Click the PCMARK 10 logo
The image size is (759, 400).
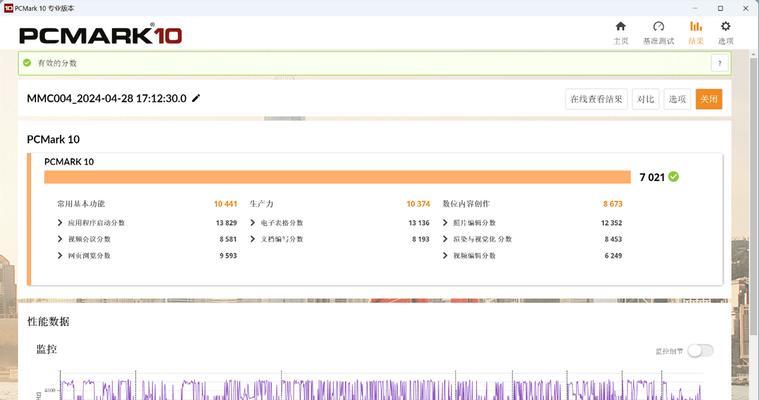point(101,35)
